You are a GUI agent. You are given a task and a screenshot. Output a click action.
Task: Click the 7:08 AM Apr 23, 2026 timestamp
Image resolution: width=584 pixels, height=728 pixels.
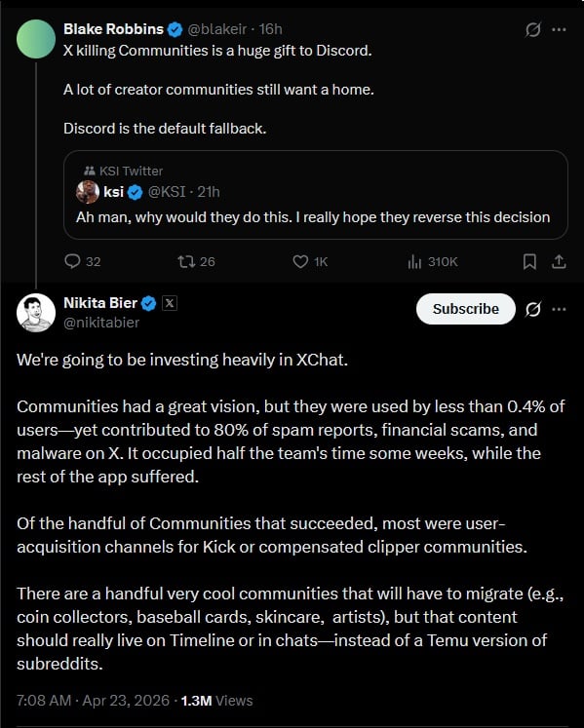click(93, 701)
